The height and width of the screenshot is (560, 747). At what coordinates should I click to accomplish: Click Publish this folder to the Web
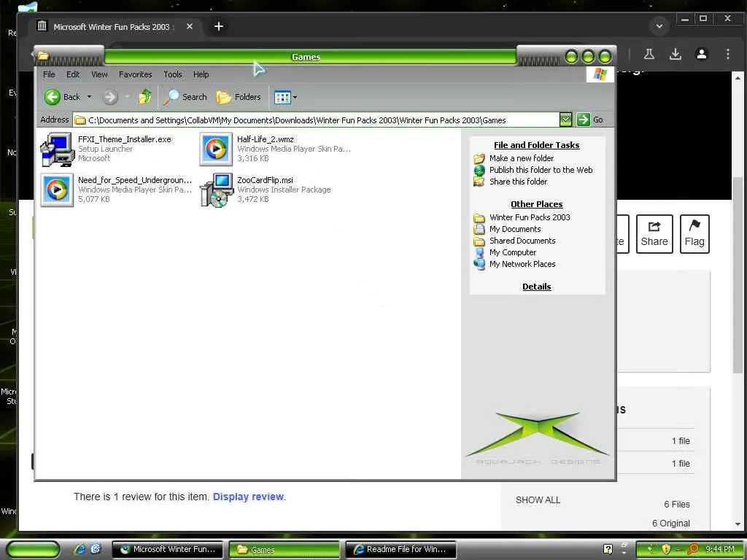point(541,170)
